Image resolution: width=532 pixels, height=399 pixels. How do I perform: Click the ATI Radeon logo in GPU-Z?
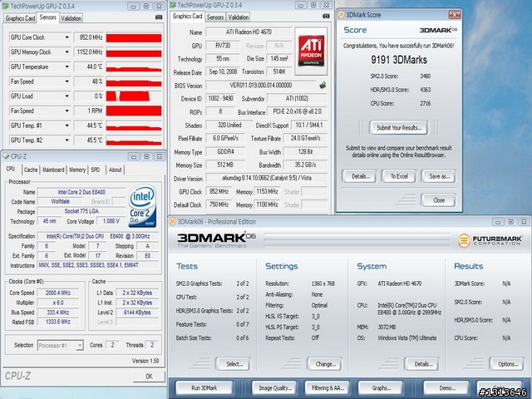[x=311, y=51]
